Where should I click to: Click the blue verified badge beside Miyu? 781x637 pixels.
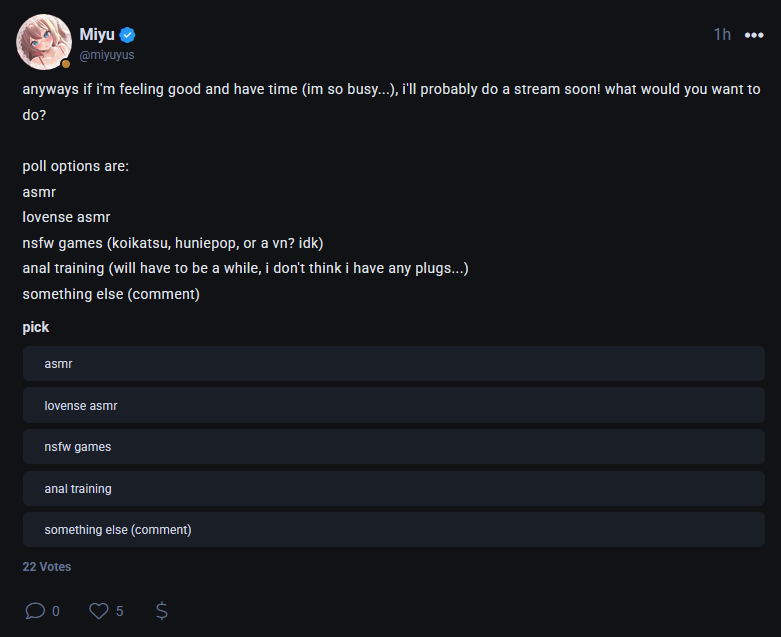128,35
